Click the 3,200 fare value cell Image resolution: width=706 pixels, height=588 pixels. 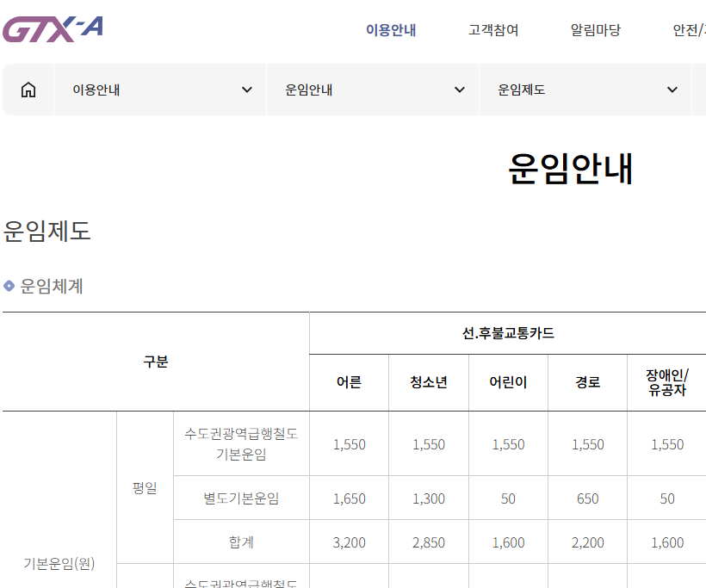(348, 542)
